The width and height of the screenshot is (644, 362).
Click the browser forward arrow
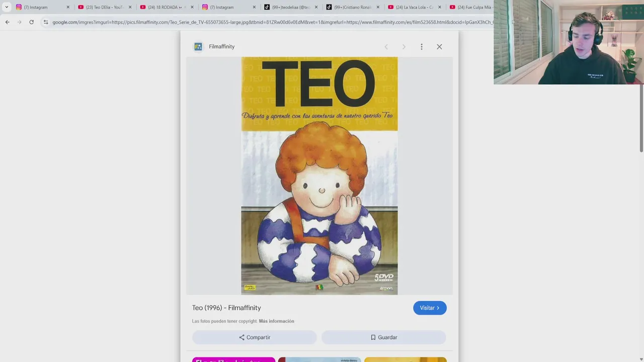pyautogui.click(x=19, y=22)
